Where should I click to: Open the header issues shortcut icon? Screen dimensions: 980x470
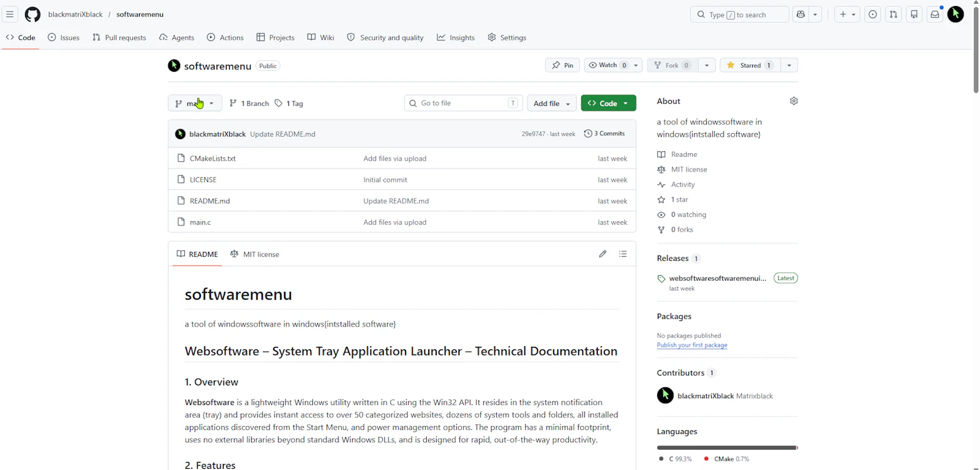873,14
